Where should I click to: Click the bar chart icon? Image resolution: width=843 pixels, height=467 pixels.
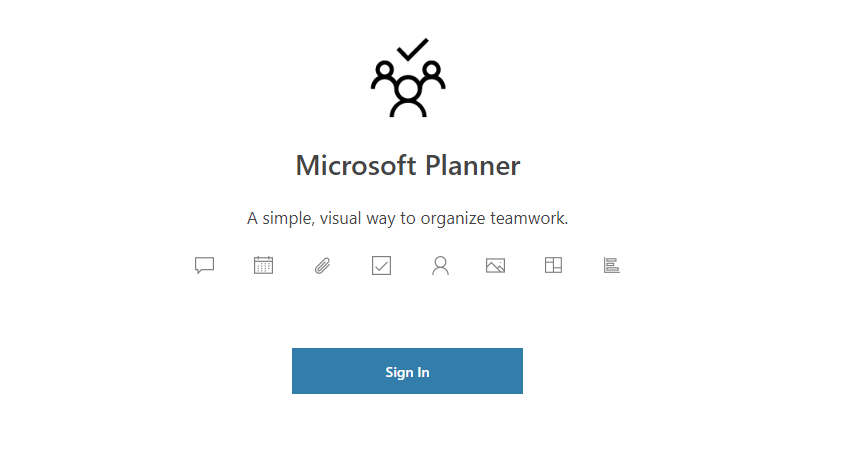coord(611,265)
